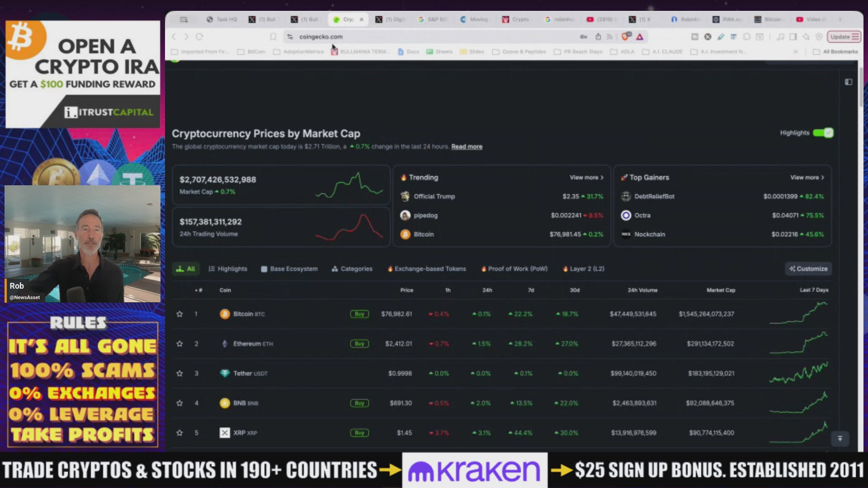Sort the table by Market Cap column

(x=721, y=290)
